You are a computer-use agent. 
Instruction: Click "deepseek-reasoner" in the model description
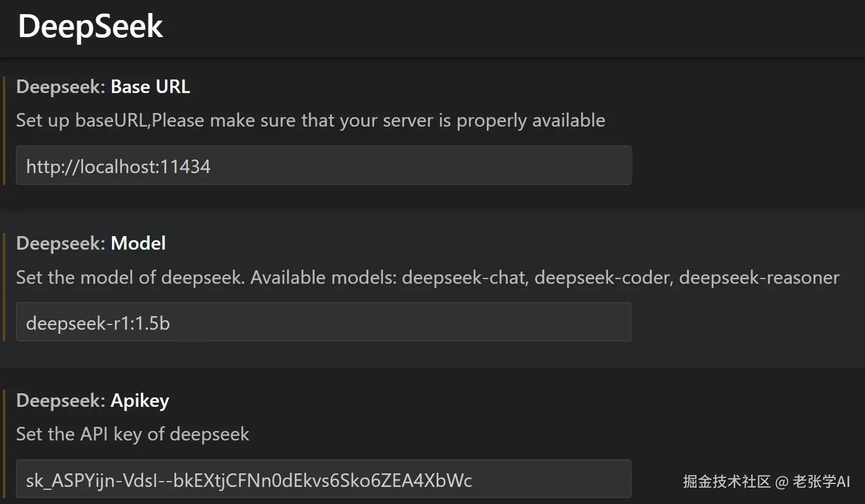[759, 277]
